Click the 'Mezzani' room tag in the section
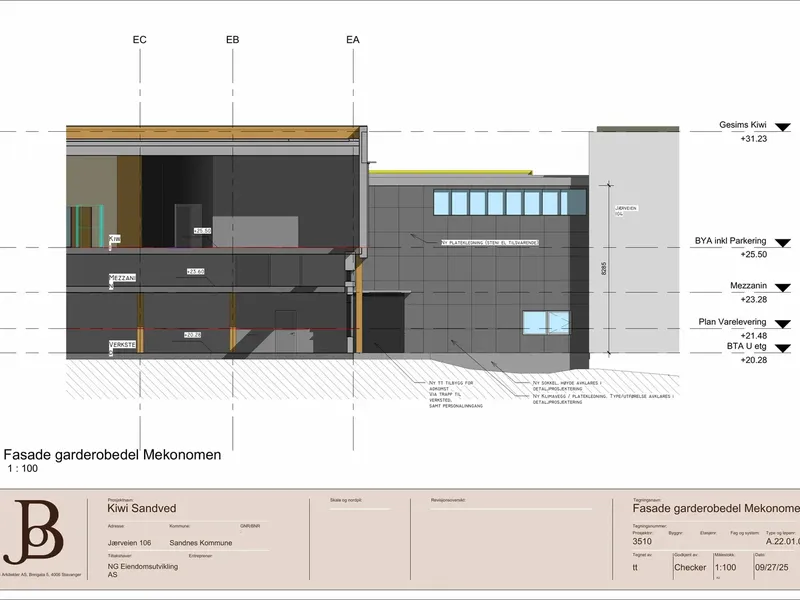Viewport: 800px width, 600px height. [122, 278]
